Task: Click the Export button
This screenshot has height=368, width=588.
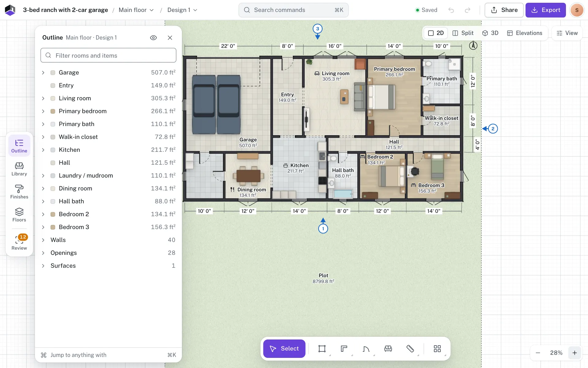Action: tap(545, 10)
